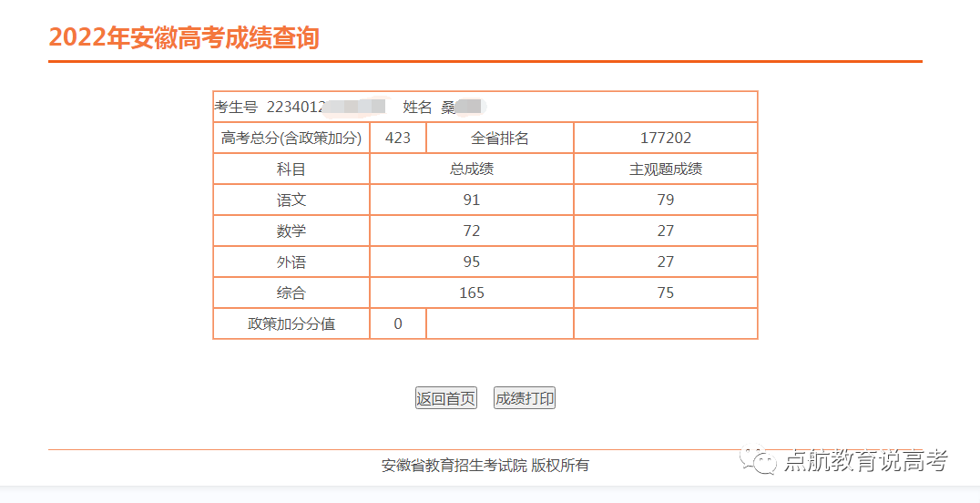Image resolution: width=980 pixels, height=503 pixels.
Task: Click the 姓名 label
Action: [417, 107]
